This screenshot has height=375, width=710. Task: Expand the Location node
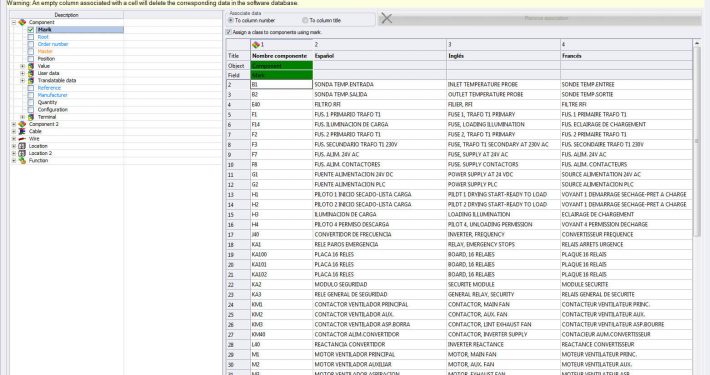[14, 146]
